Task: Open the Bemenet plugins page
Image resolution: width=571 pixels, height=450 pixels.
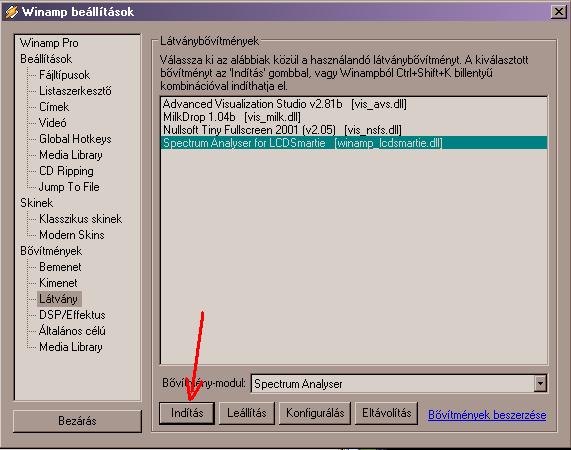Action: point(60,267)
